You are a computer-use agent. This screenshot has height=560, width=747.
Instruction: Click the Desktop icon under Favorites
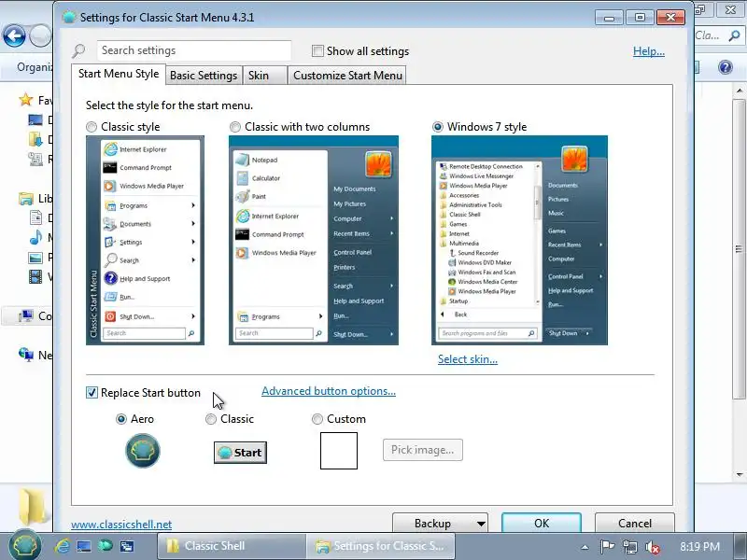(35, 119)
